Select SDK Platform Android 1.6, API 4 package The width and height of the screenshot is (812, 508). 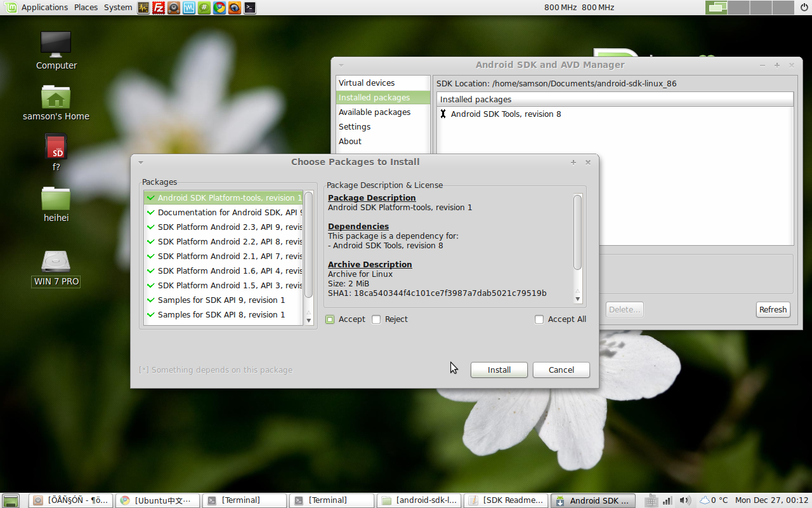pyautogui.click(x=223, y=271)
